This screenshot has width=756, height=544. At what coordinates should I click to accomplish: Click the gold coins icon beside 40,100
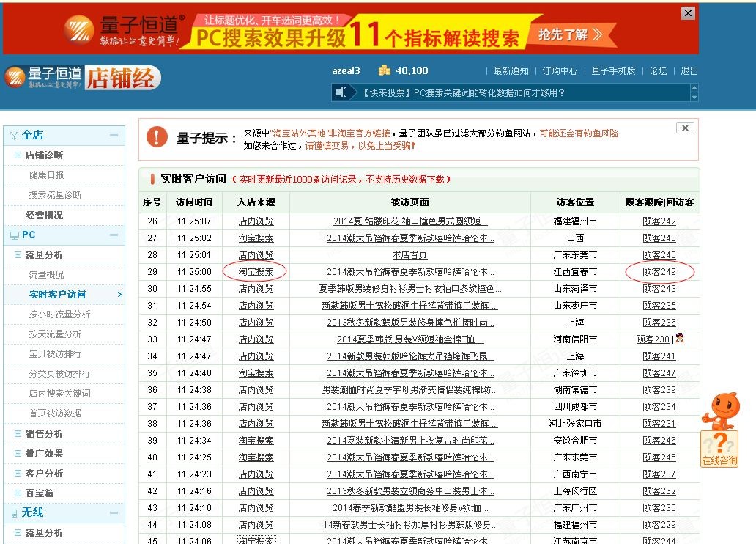click(385, 70)
